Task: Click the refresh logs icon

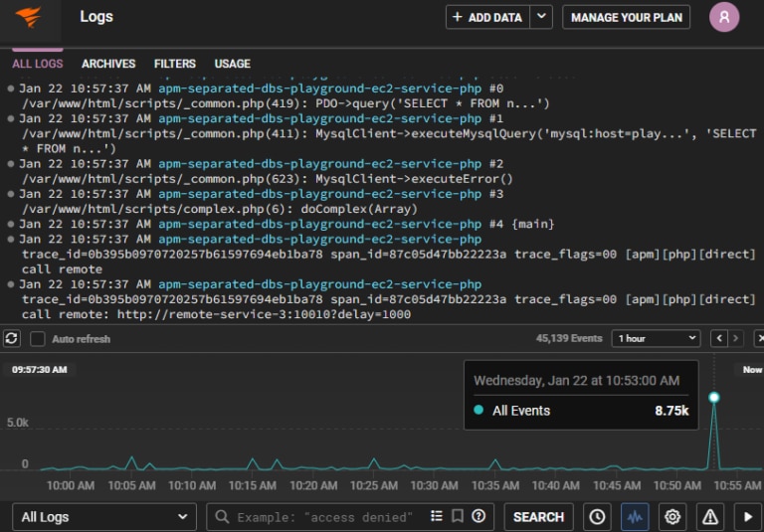Action: coord(12,339)
